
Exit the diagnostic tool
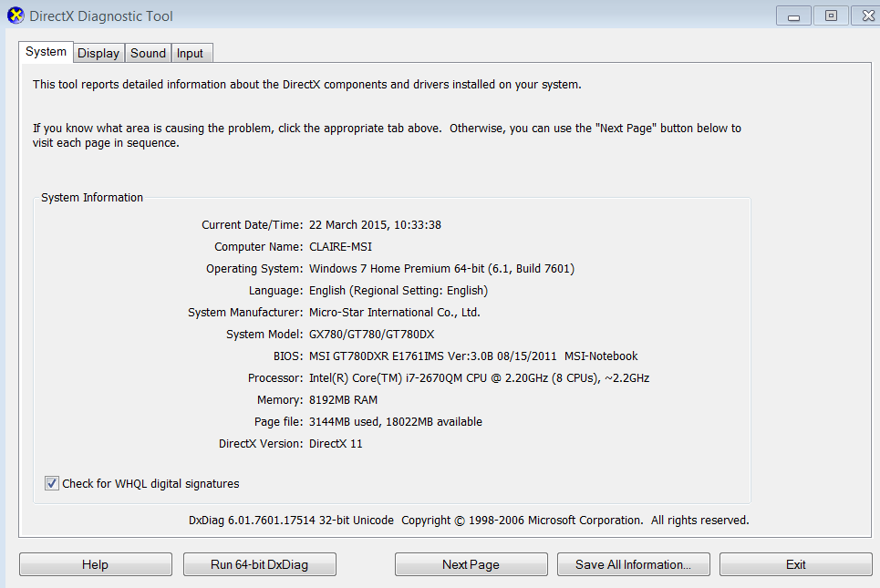796,564
